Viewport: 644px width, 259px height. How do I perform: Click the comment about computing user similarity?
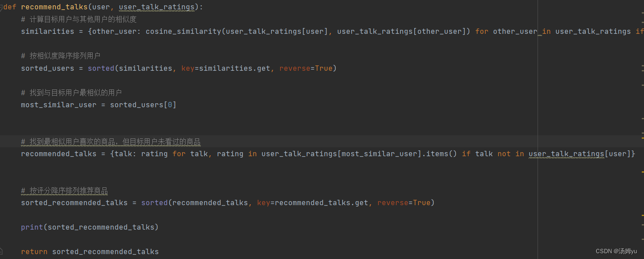coord(79,19)
